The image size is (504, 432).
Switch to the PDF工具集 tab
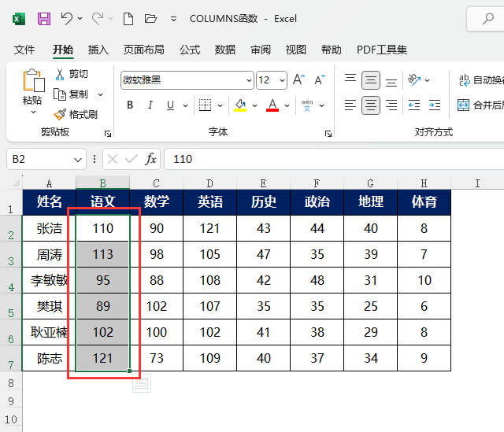click(x=382, y=50)
